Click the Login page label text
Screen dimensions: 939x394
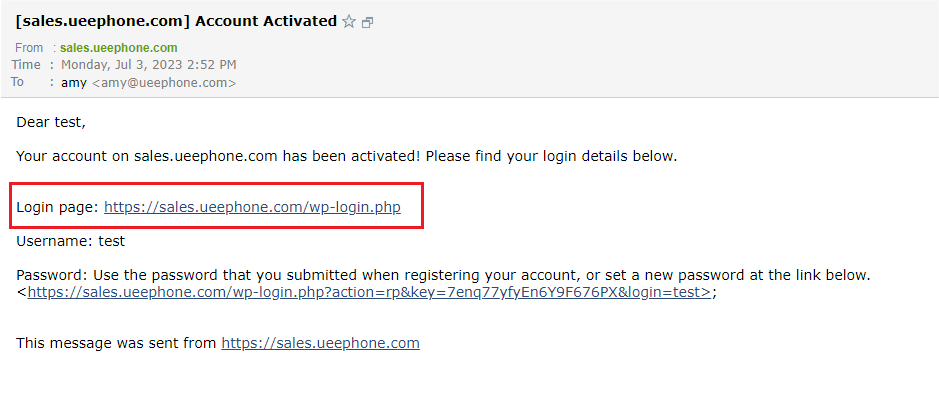[58, 207]
